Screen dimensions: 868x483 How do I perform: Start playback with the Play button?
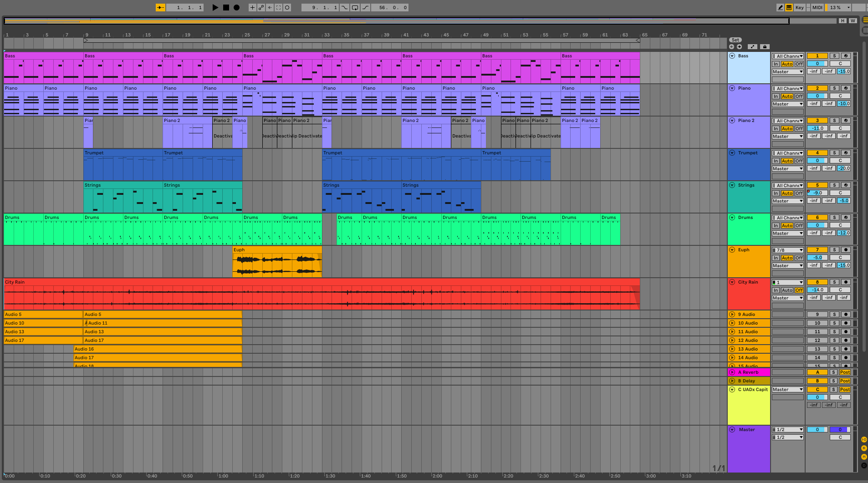(x=215, y=7)
